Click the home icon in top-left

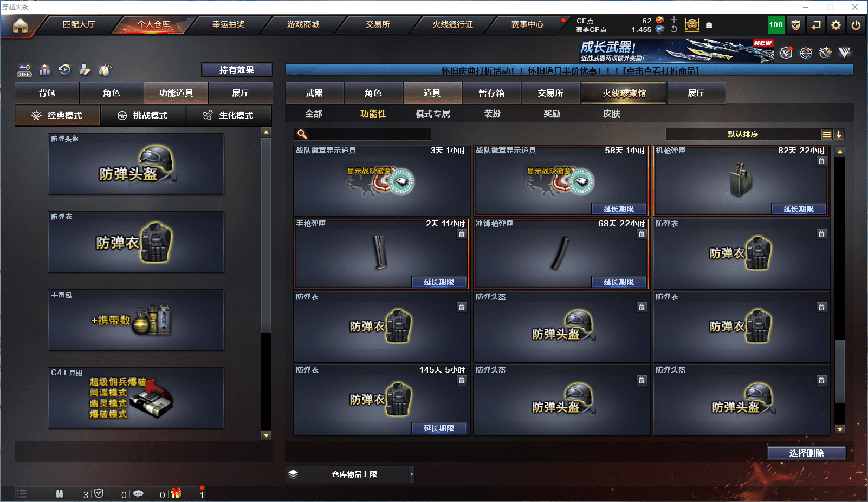(20, 25)
